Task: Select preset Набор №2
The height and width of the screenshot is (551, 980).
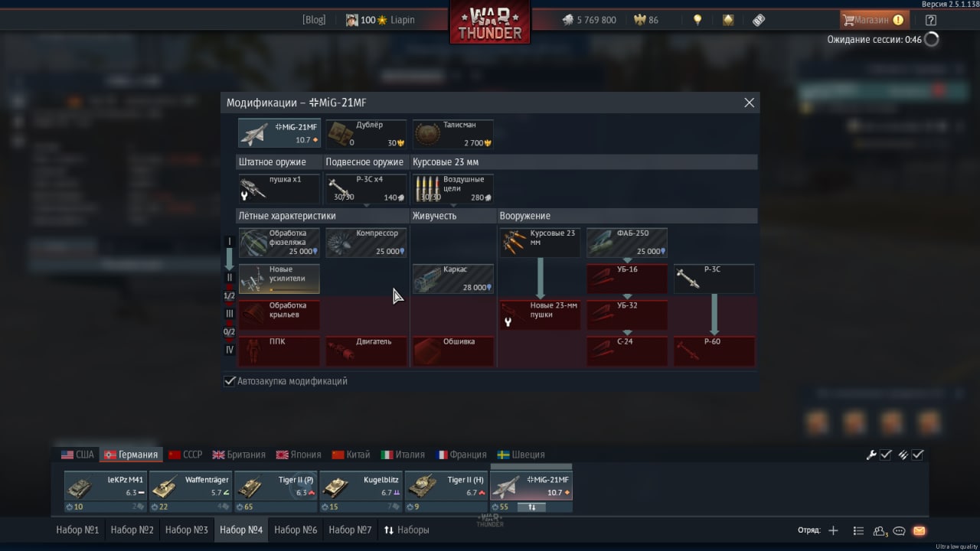Action: click(132, 530)
